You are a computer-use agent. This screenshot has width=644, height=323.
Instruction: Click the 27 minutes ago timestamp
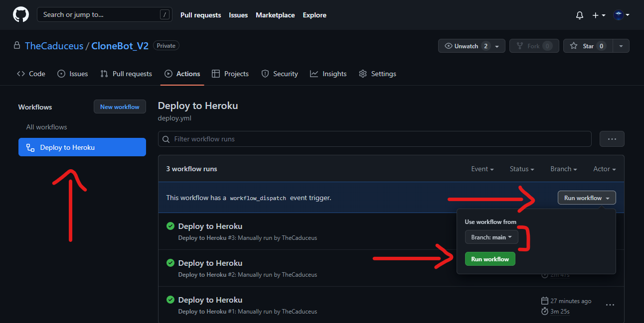pyautogui.click(x=571, y=301)
